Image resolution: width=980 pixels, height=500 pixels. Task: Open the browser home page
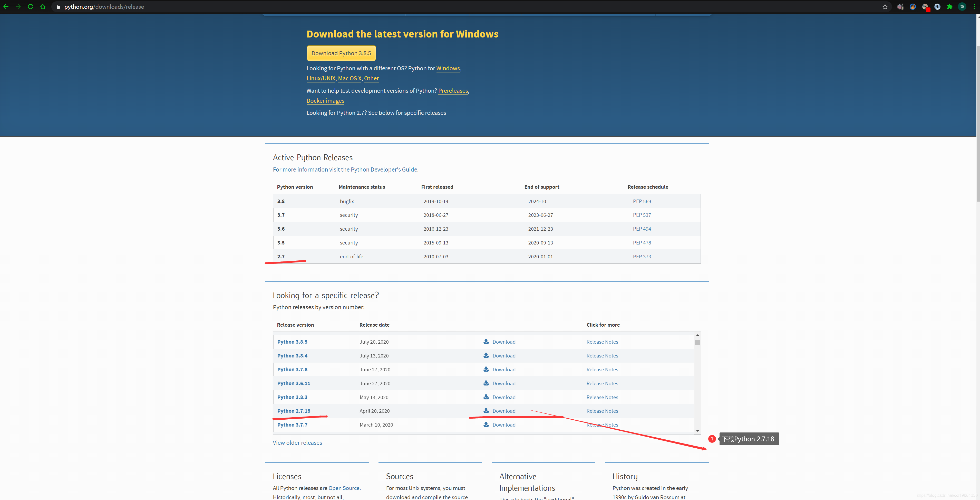coord(43,6)
